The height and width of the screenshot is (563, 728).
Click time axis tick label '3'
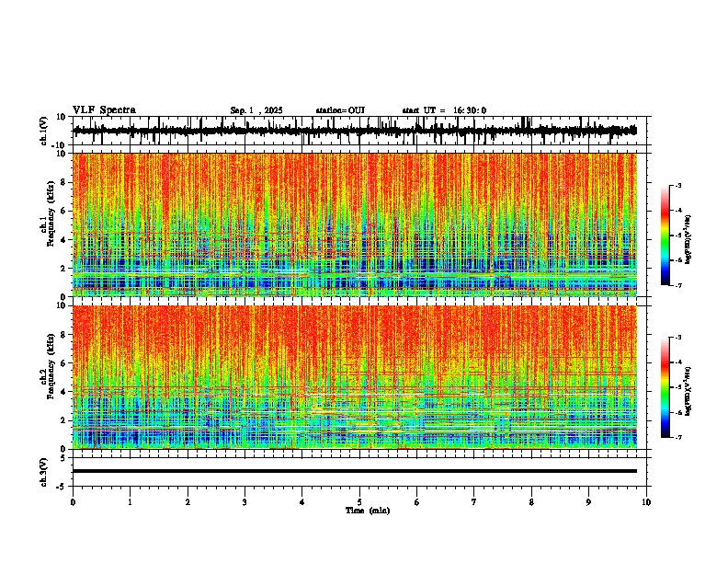pos(245,502)
